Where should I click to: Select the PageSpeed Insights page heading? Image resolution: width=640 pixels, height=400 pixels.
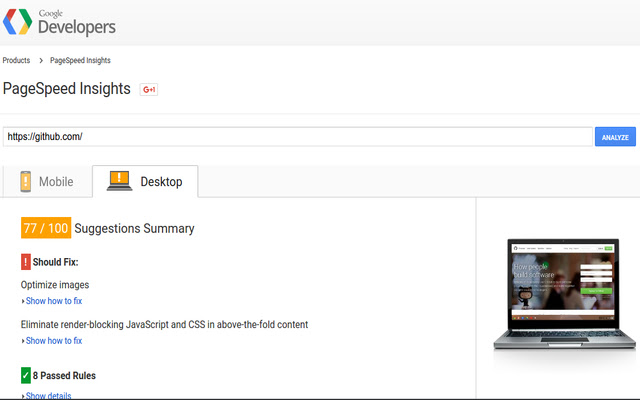point(67,89)
